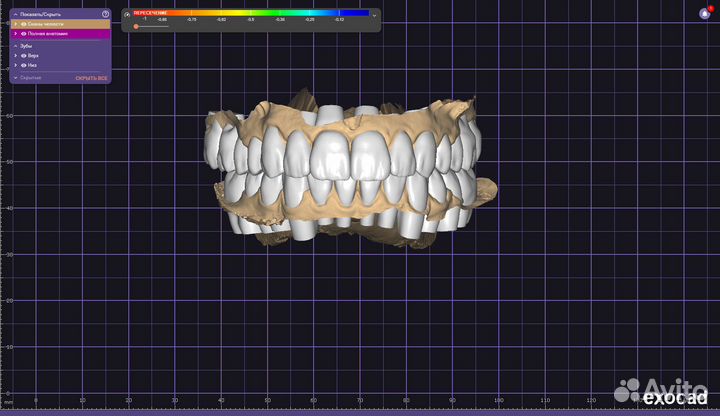Open the dropdown arrow right of color scale
Image resolution: width=720 pixels, height=416 pixels.
click(374, 15)
